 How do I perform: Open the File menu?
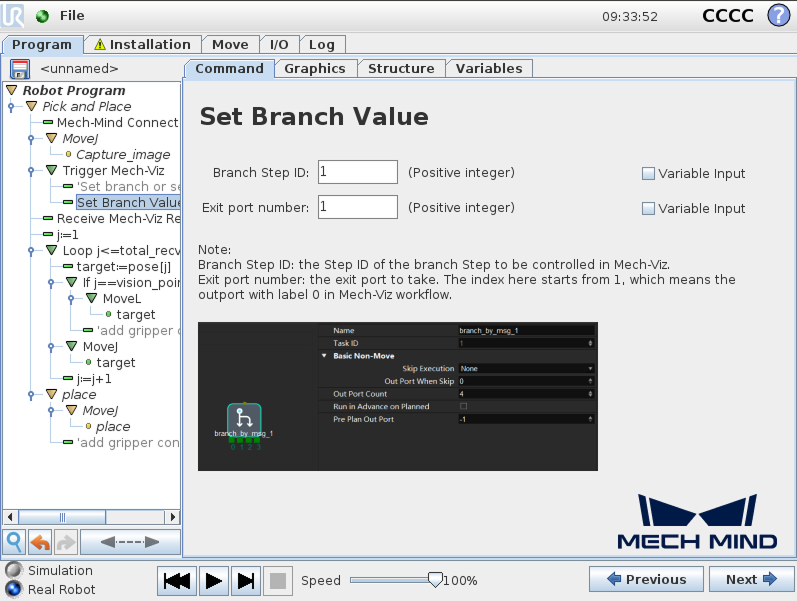[x=72, y=16]
